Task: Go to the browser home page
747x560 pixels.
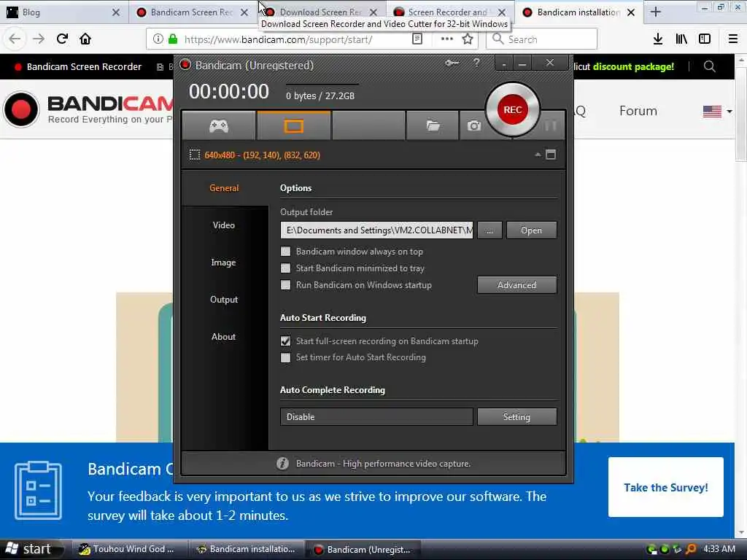Action: coord(85,39)
